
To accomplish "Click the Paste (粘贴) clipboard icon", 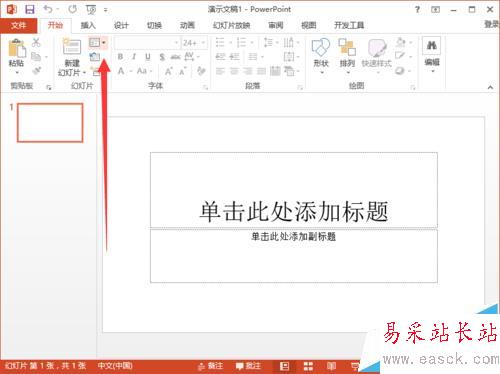I will 17,48.
